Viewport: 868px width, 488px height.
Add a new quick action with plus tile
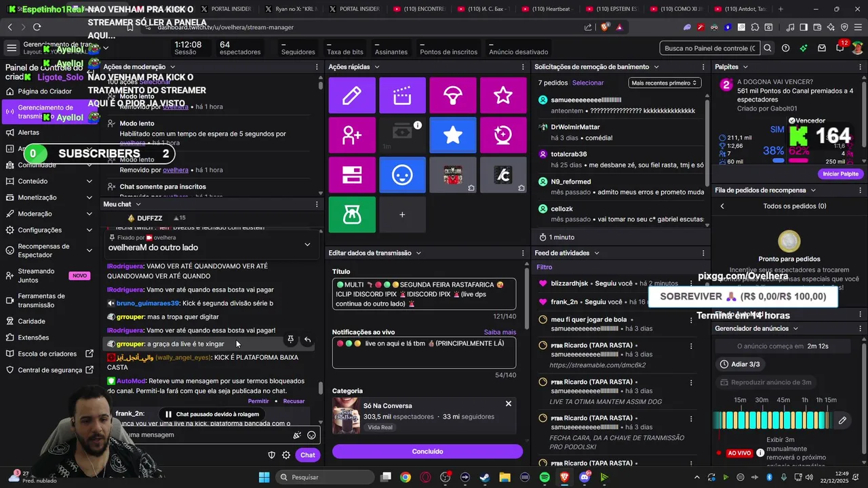click(x=402, y=215)
